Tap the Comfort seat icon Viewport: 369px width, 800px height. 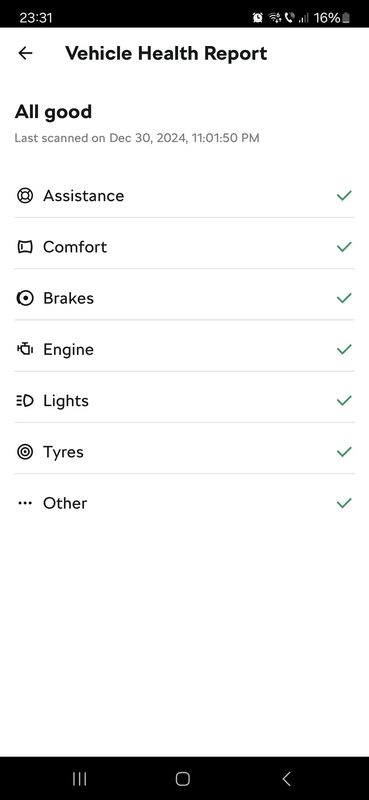coord(24,247)
